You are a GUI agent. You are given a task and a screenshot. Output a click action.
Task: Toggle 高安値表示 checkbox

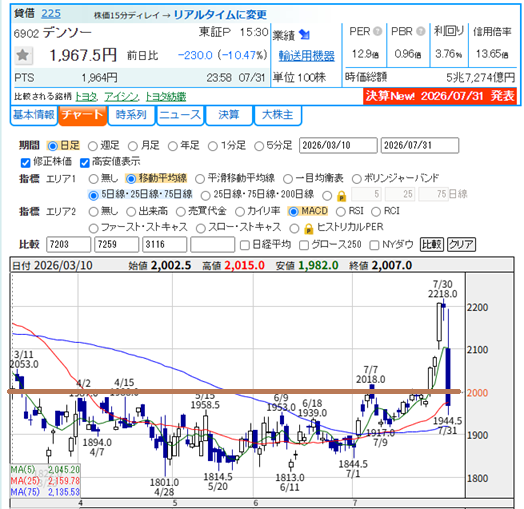pyautogui.click(x=85, y=163)
